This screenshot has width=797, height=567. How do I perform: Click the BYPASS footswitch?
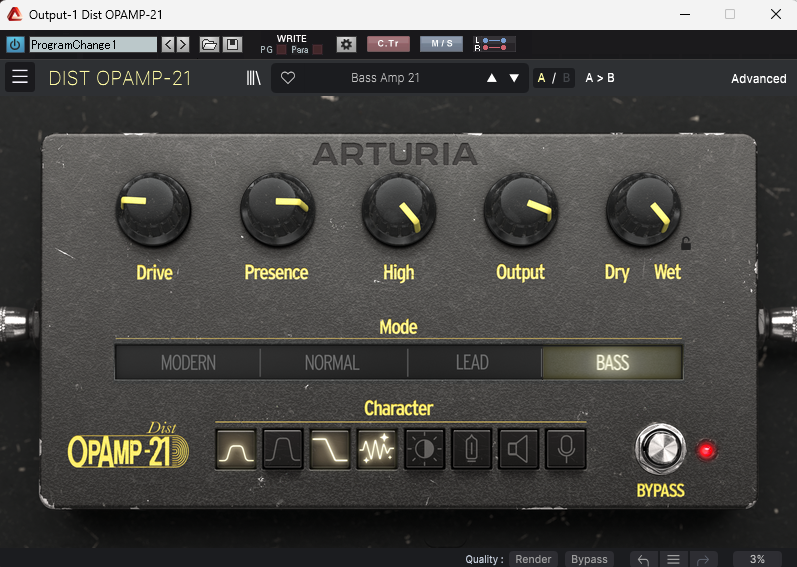[x=660, y=449]
